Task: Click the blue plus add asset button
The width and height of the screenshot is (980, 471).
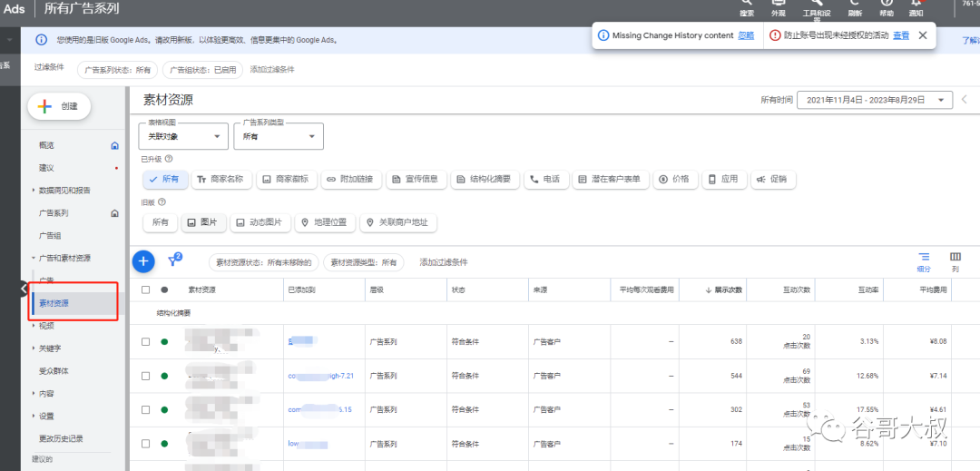Action: [143, 261]
